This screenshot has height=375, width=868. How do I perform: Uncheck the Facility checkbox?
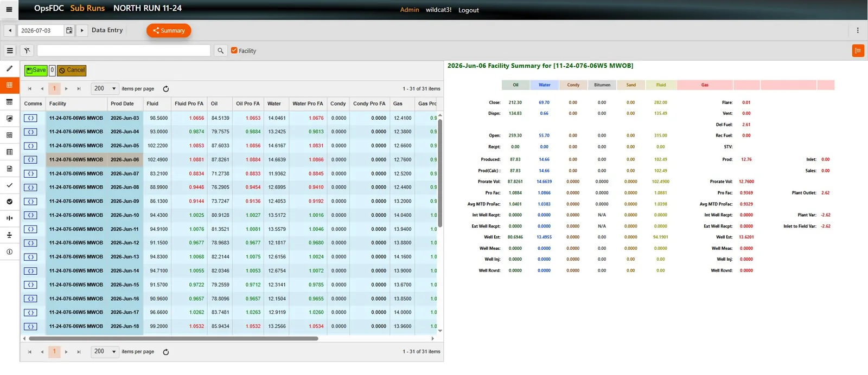tap(234, 50)
